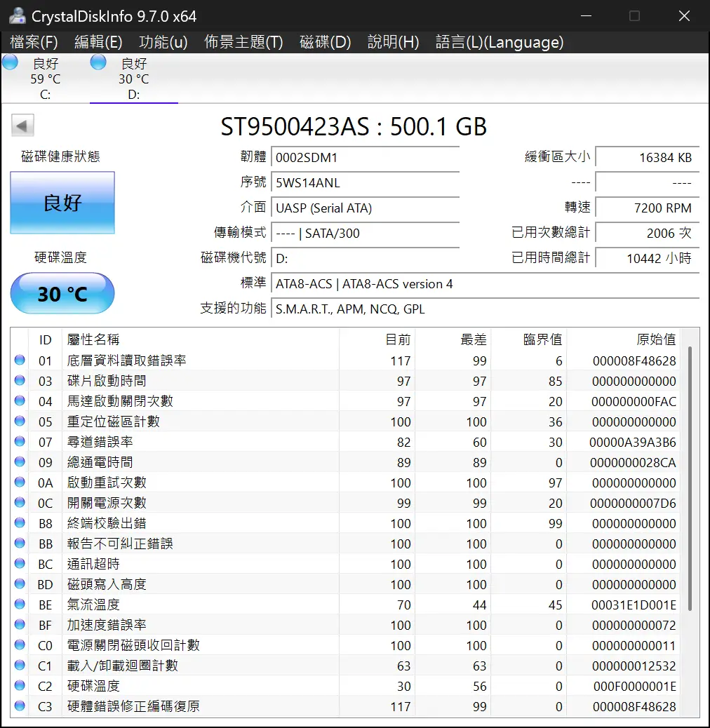Screen dimensions: 710x728
Task: Click status dot of attribute C0 row
Action: [x=20, y=645]
